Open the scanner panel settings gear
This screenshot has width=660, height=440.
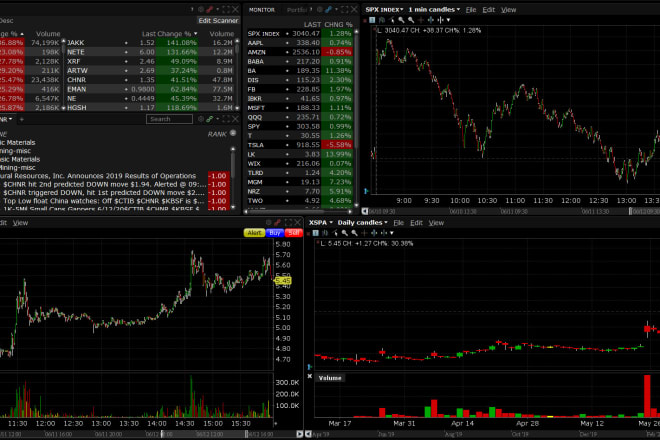pyautogui.click(x=201, y=9)
